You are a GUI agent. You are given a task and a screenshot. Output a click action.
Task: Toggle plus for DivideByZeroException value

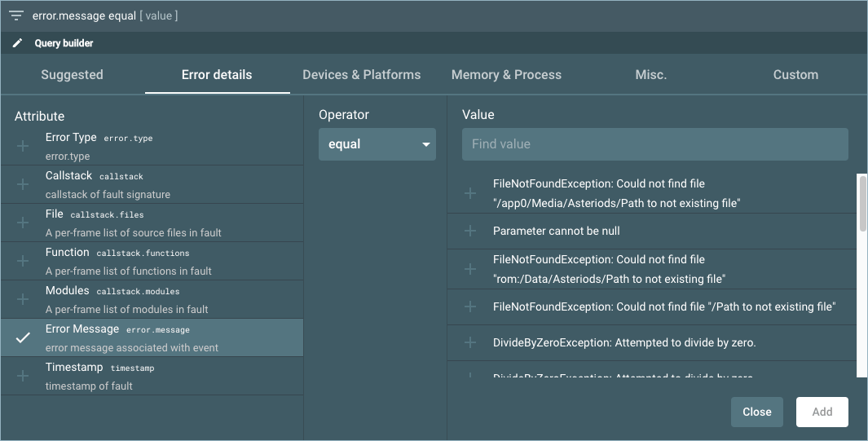(470, 343)
